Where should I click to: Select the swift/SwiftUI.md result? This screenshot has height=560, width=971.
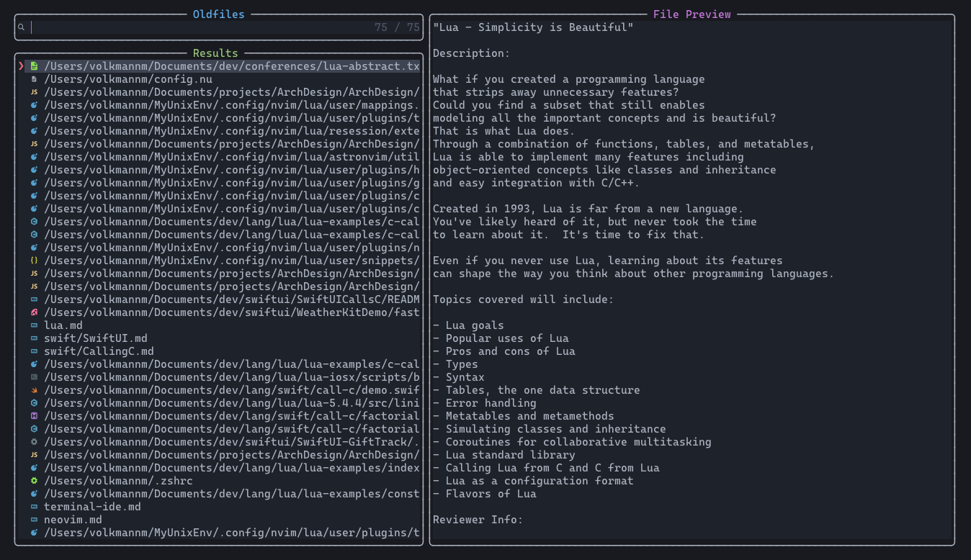click(x=95, y=338)
